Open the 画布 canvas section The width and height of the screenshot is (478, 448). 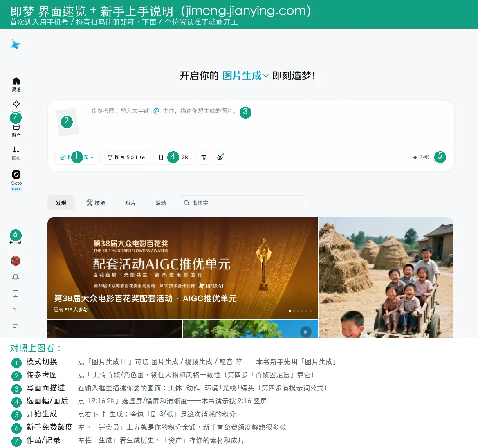coord(16,153)
